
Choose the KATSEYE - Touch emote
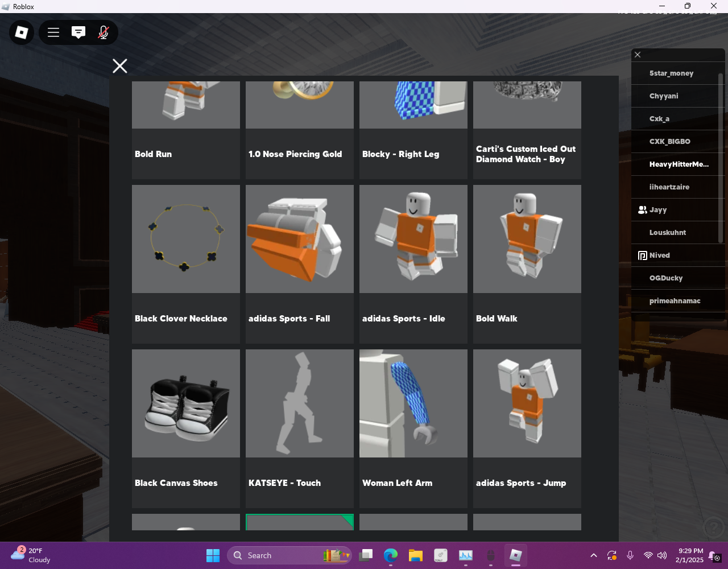pyautogui.click(x=300, y=428)
